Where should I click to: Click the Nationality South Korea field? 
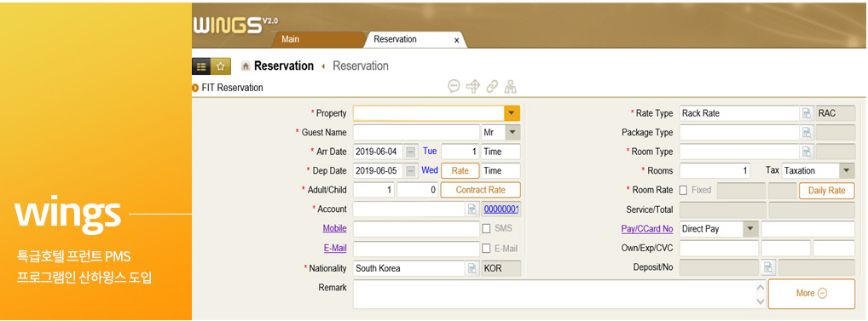409,268
